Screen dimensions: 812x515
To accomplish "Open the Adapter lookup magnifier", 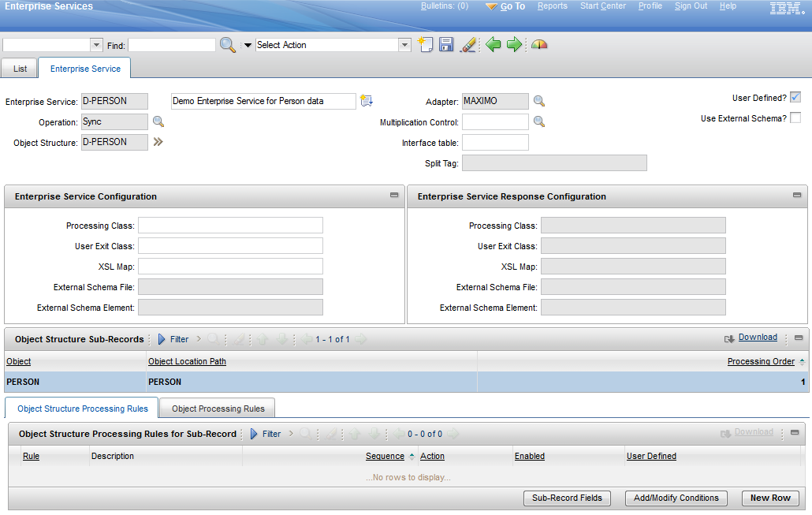I will click(539, 101).
